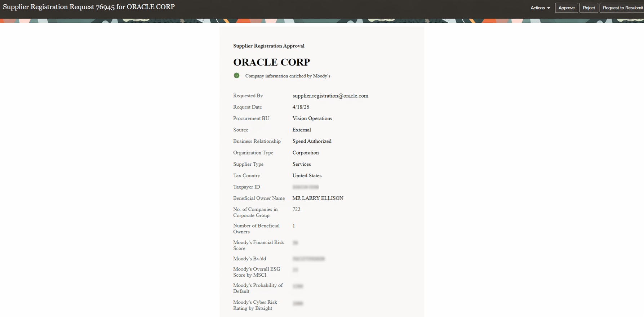Click the green Moody's enriched checkmark icon
Screen dimensions: 644x317
coord(236,76)
